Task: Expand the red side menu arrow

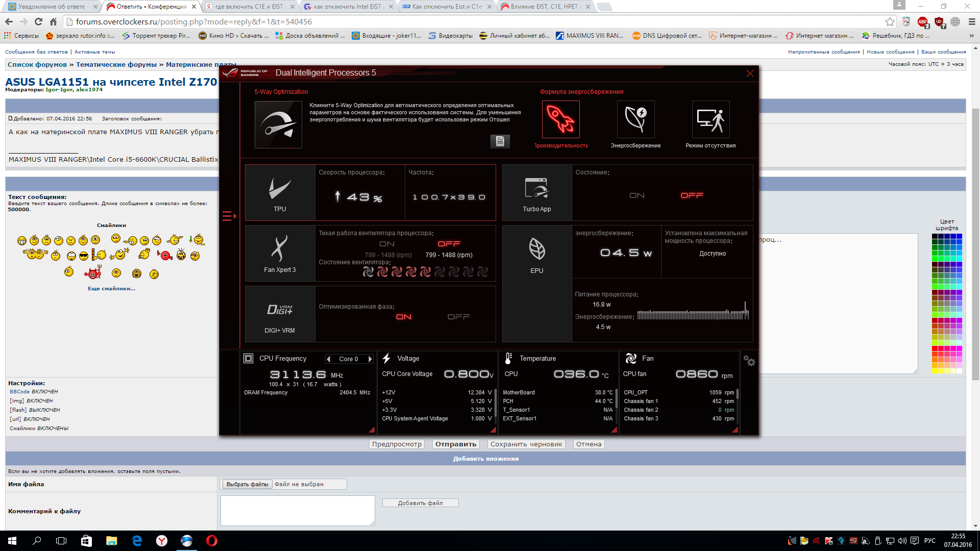Action: pyautogui.click(x=229, y=216)
